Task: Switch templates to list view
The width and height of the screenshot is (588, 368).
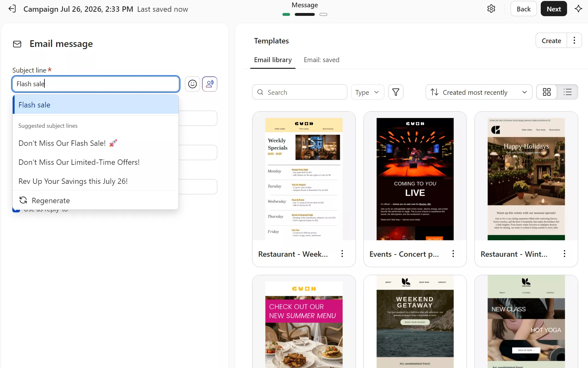Action: (x=567, y=92)
